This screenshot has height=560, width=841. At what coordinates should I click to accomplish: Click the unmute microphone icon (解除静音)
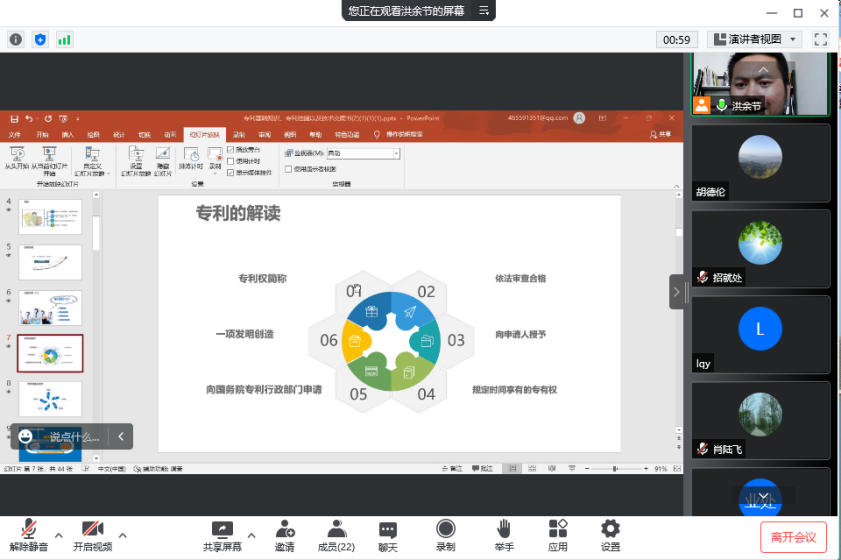point(29,530)
